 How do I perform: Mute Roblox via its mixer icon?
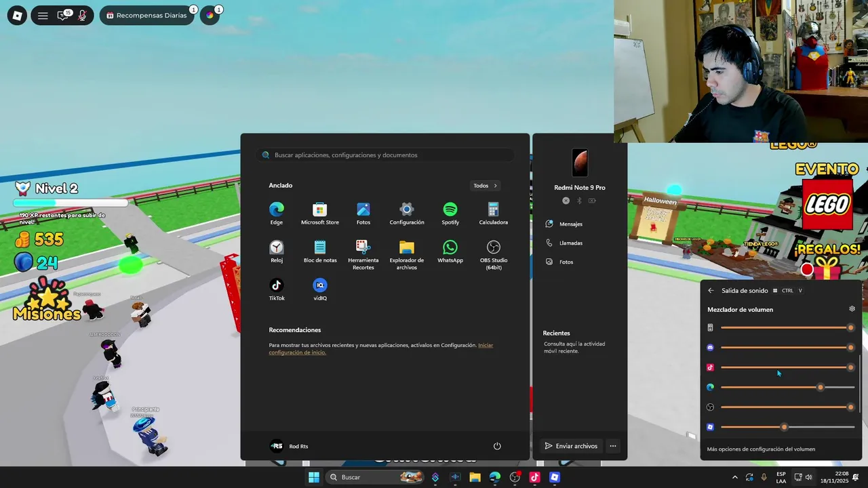pos(710,427)
